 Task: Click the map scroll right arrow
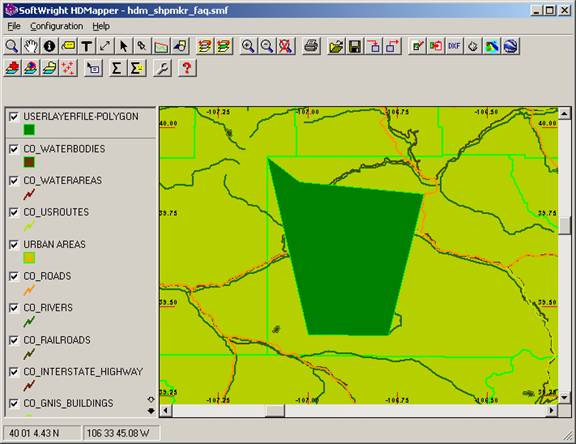tap(551, 410)
